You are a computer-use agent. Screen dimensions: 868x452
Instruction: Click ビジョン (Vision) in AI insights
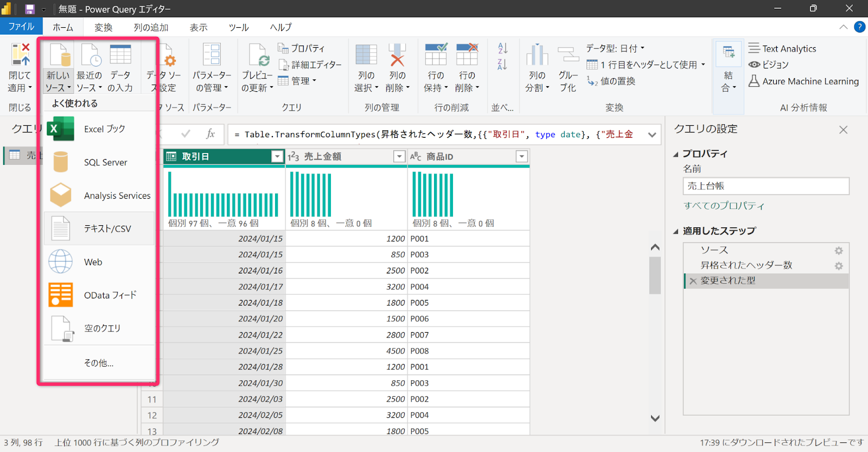click(769, 65)
